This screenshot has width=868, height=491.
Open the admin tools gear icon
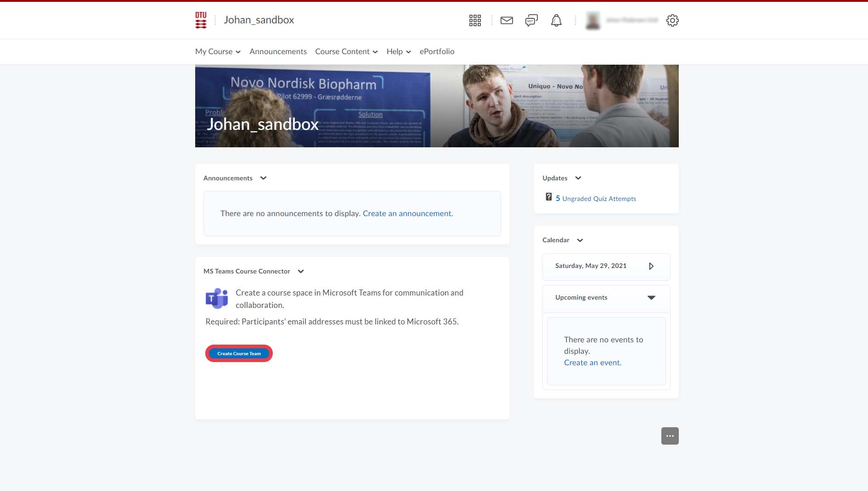click(672, 20)
